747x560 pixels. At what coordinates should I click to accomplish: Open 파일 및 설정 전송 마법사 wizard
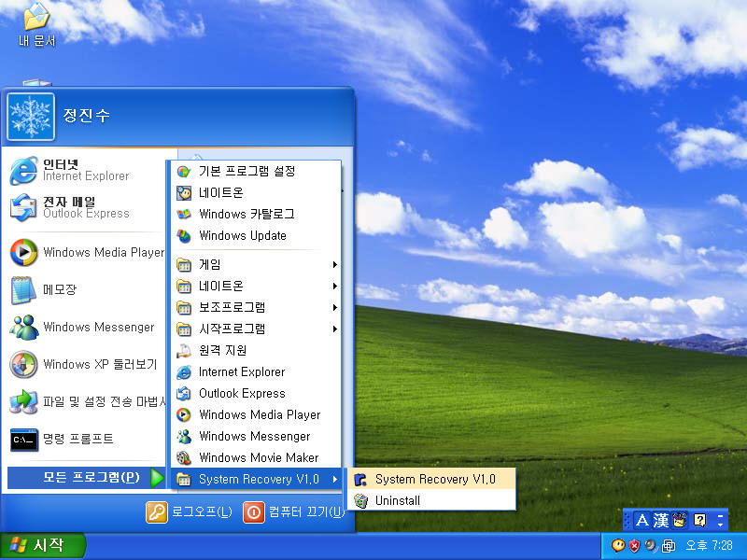(x=86, y=401)
